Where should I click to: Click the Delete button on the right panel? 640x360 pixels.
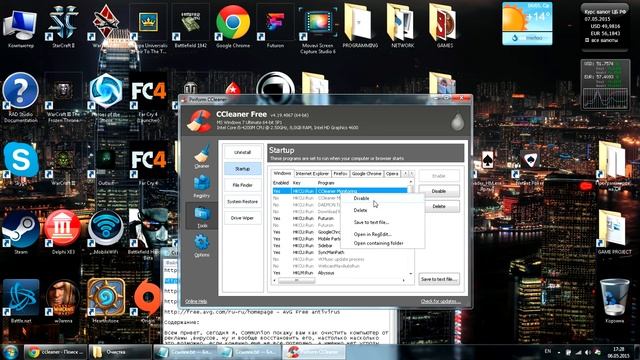pyautogui.click(x=439, y=207)
